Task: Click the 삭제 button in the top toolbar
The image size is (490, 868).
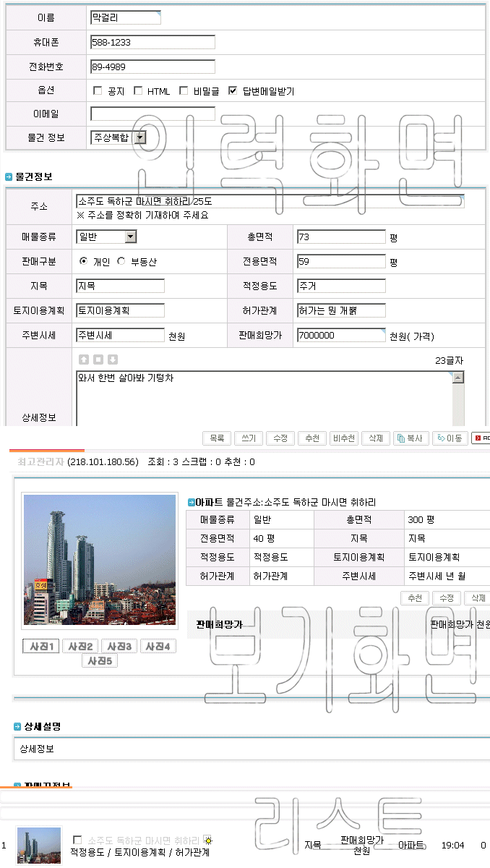Action: coord(376,438)
